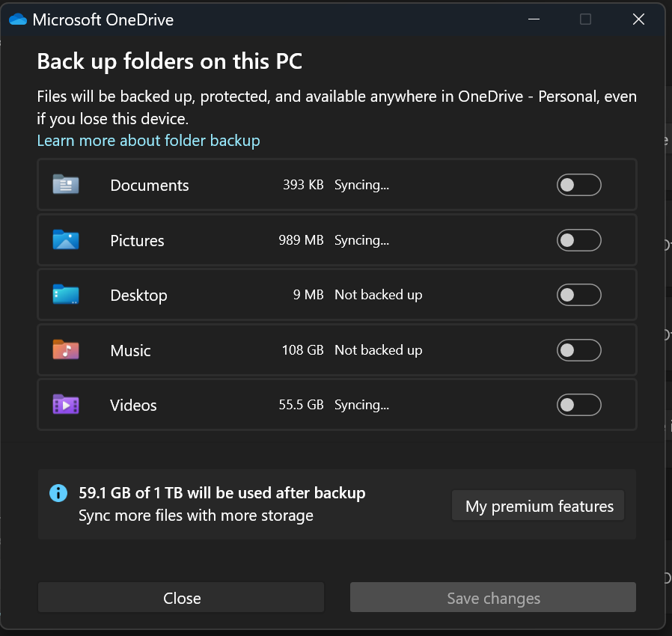
Task: Click the OneDrive cloud icon in title bar
Action: pos(17,19)
